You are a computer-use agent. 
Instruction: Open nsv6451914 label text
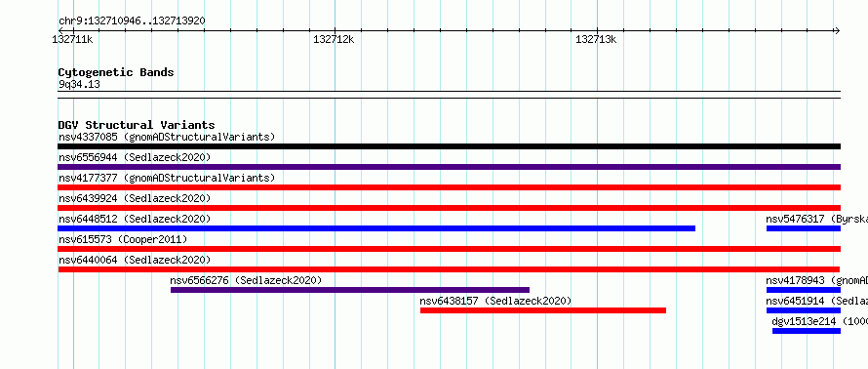tap(817, 301)
